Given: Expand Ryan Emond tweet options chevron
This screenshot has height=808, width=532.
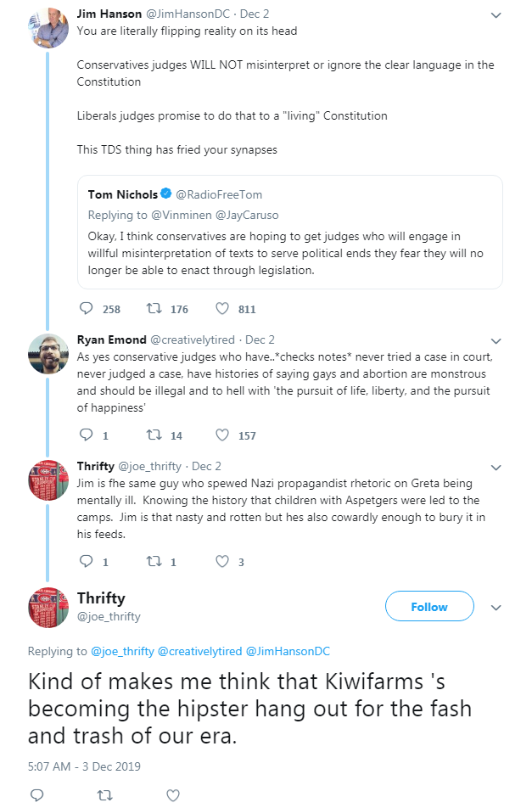Looking at the screenshot, I should click(496, 341).
